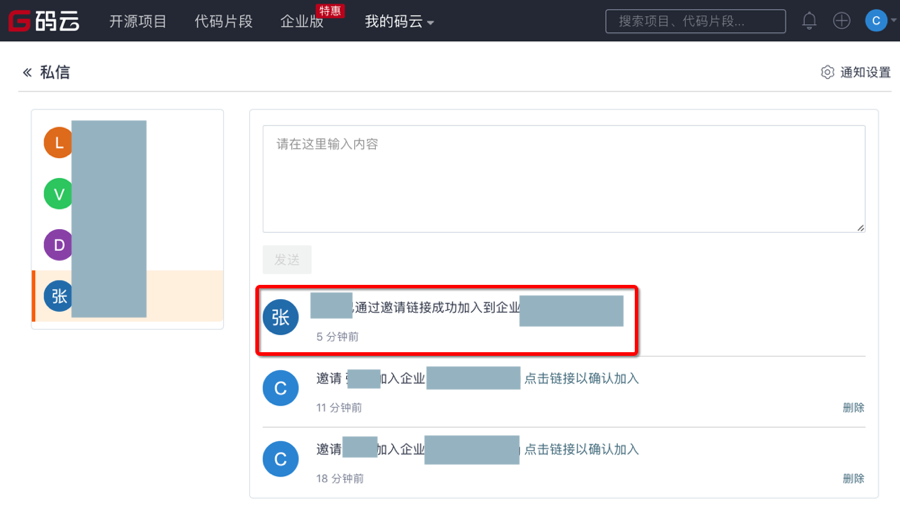
Task: Click the back chevrons beside 私信
Action: click(27, 72)
